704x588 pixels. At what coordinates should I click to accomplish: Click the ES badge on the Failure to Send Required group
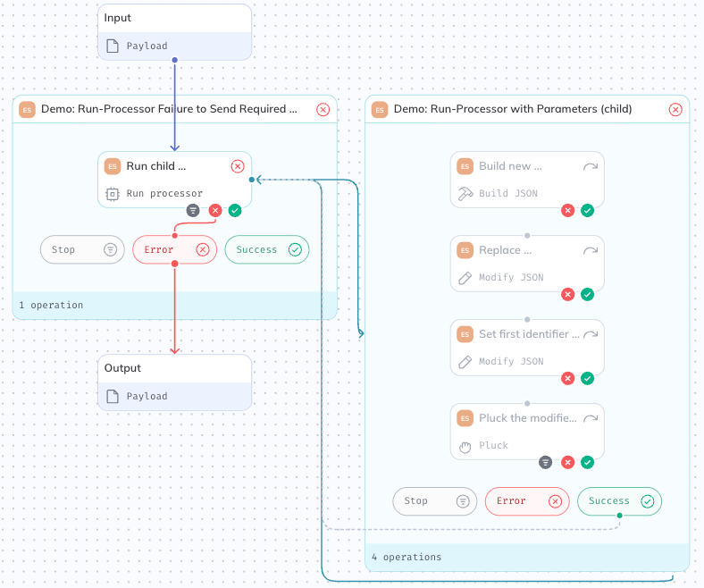27,110
